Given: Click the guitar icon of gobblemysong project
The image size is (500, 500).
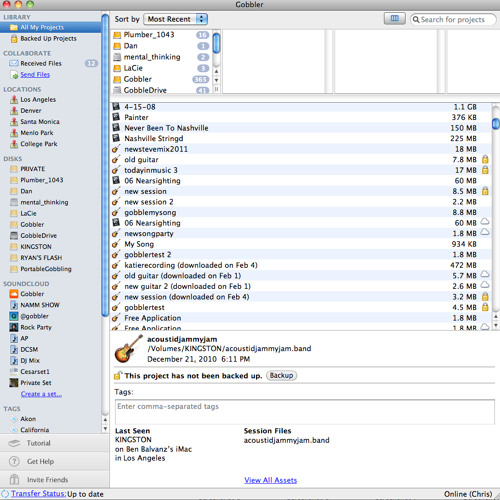Looking at the screenshot, I should 116,212.
